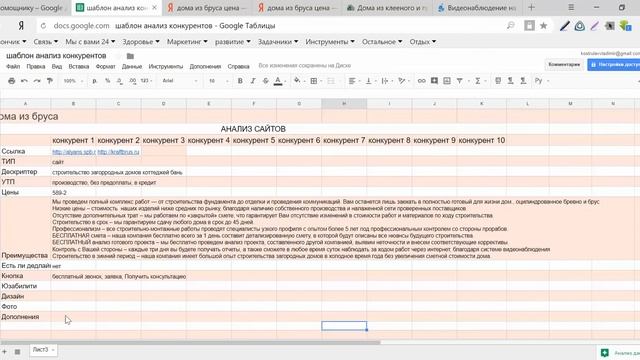The height and width of the screenshot is (360, 640).
Task: Increase decimal places button
Action: point(132,81)
